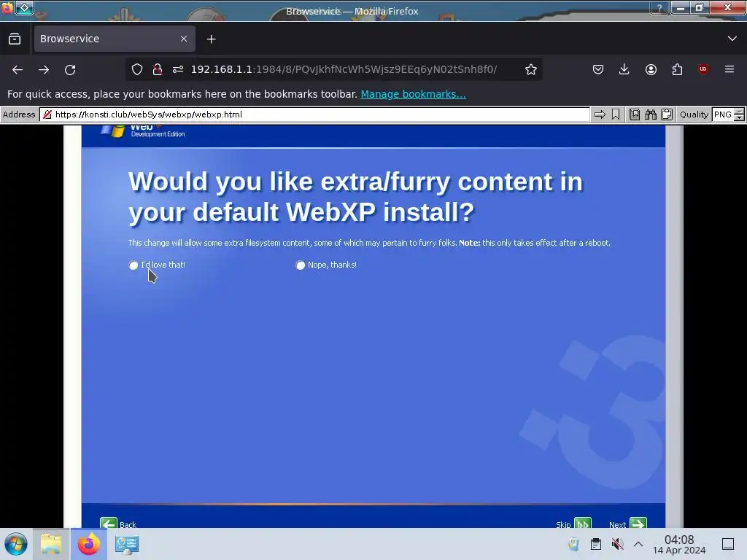Image resolution: width=747 pixels, height=560 pixels.
Task: Open the Browservice bookmarks book icon
Action: click(x=635, y=114)
